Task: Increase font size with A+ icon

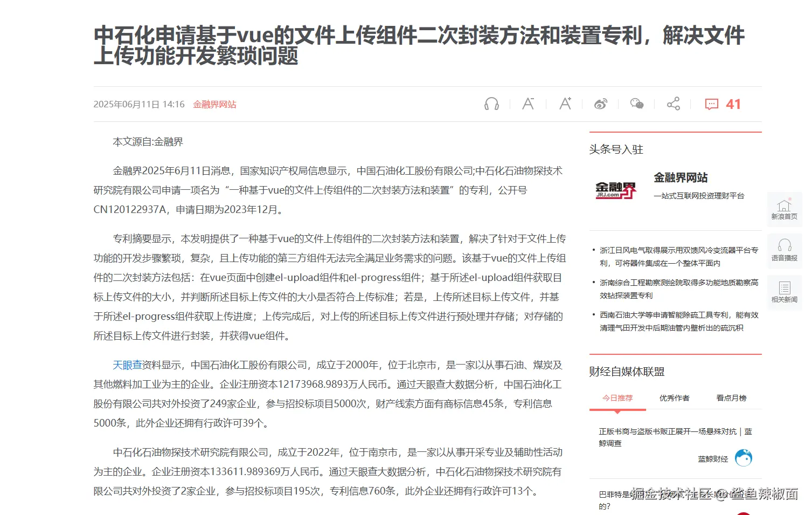Action: coord(564,104)
